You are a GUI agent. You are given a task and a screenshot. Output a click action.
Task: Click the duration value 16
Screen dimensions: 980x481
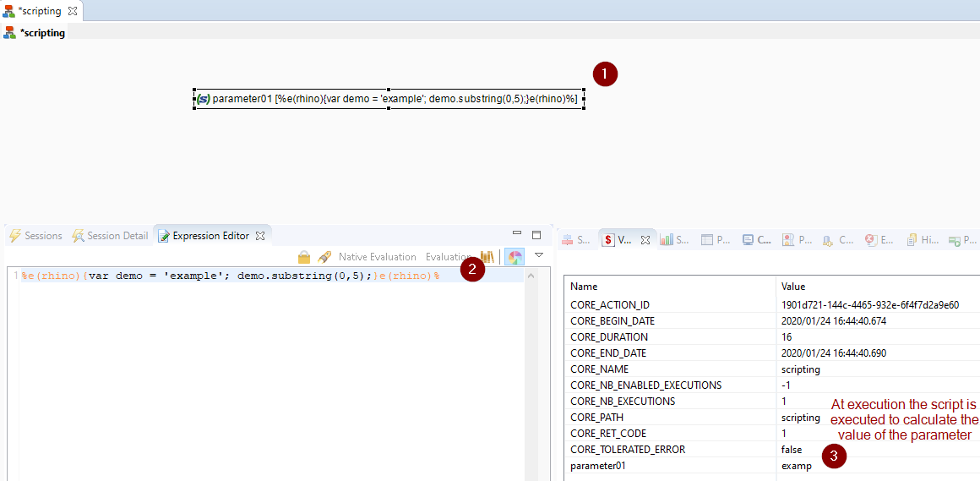[787, 337]
